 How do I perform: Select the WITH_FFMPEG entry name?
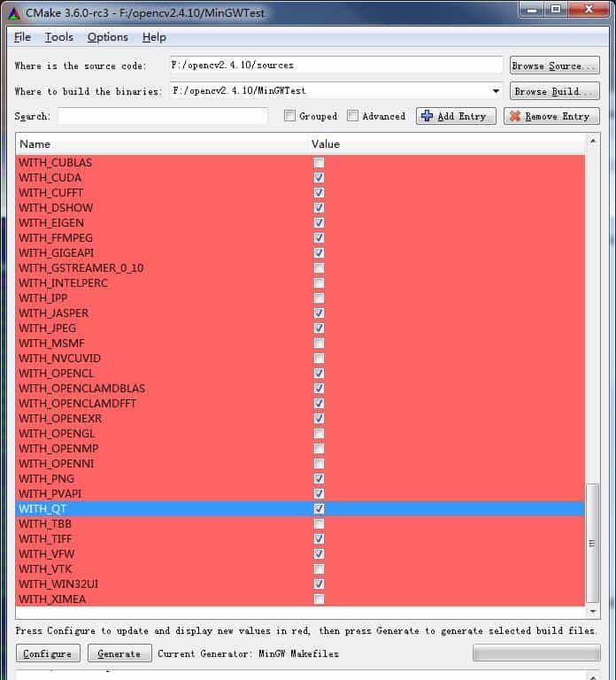point(56,237)
